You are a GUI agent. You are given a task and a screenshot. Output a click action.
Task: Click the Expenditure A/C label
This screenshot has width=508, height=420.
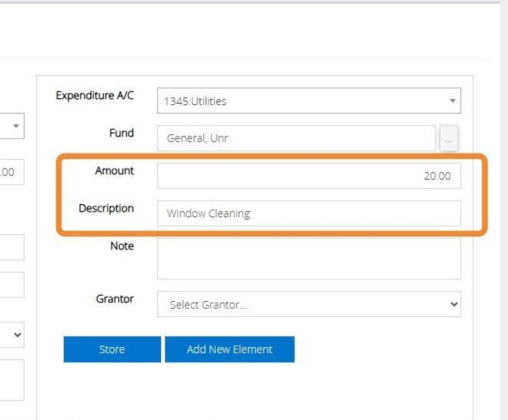point(95,95)
